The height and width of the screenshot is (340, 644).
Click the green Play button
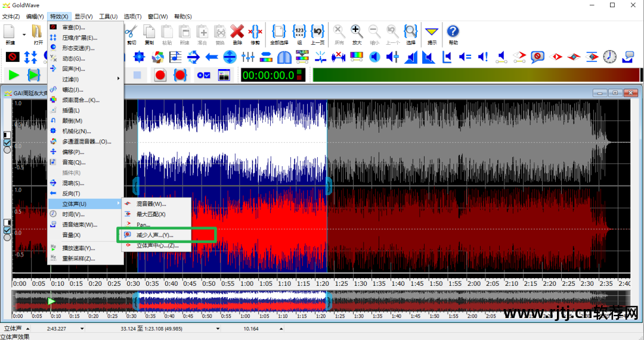[14, 75]
